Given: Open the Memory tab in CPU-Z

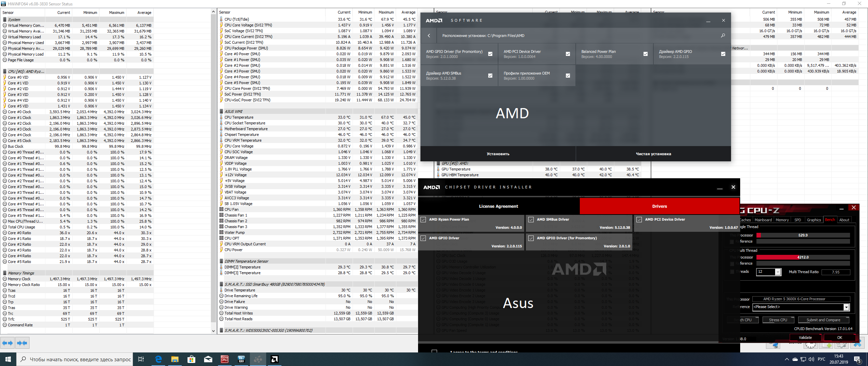Looking at the screenshot, I should click(782, 220).
